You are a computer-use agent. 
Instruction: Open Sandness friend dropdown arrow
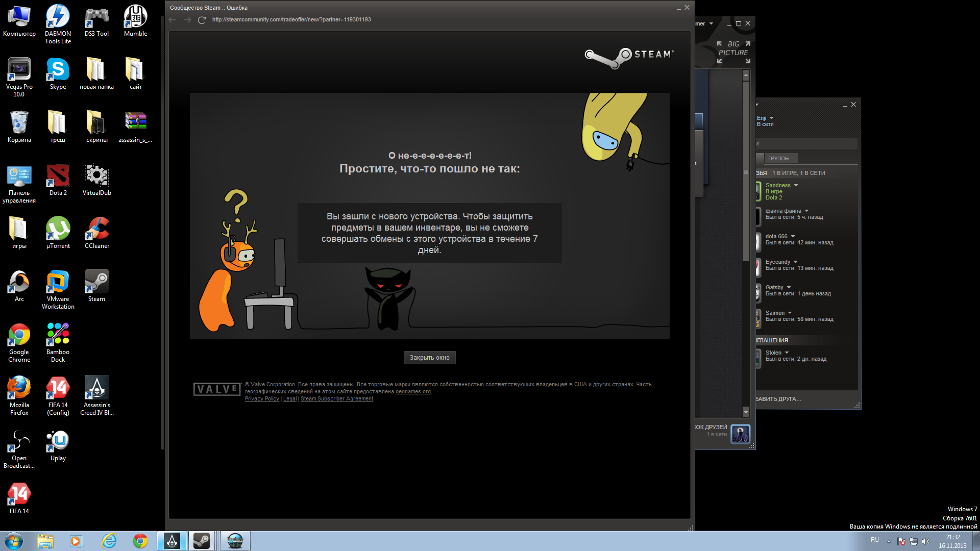click(x=796, y=185)
